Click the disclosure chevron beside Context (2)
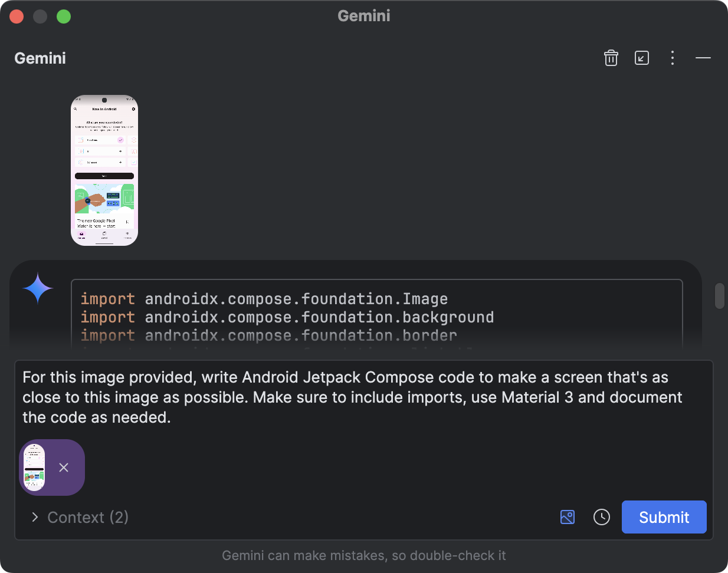The width and height of the screenshot is (728, 573). point(34,517)
